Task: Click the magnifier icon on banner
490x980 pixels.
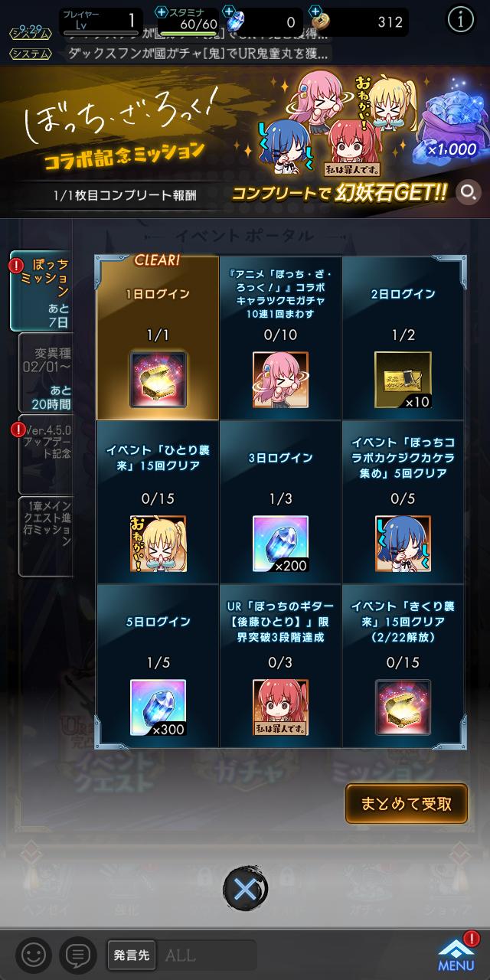Action: click(x=469, y=191)
